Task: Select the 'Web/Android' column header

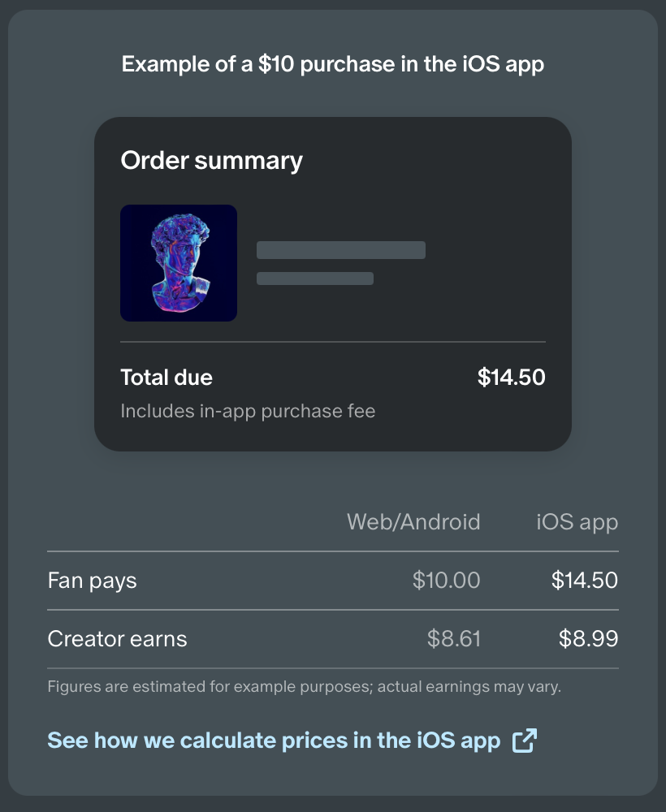Action: (413, 521)
